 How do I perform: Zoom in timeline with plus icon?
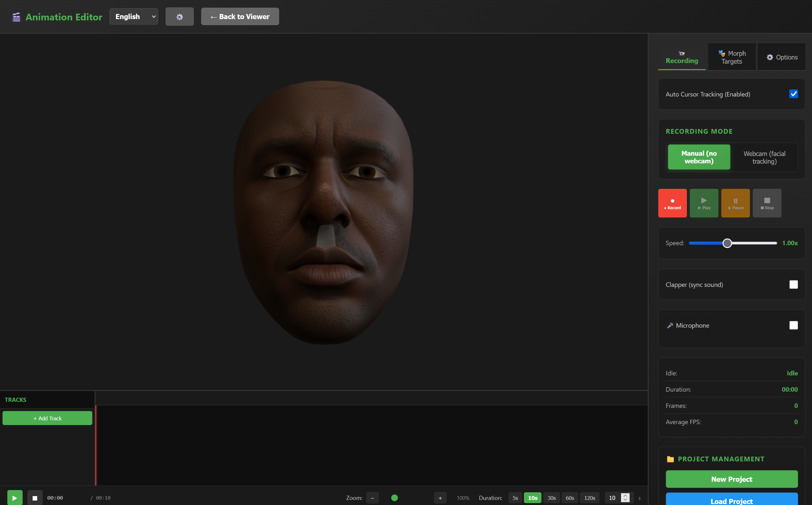440,498
